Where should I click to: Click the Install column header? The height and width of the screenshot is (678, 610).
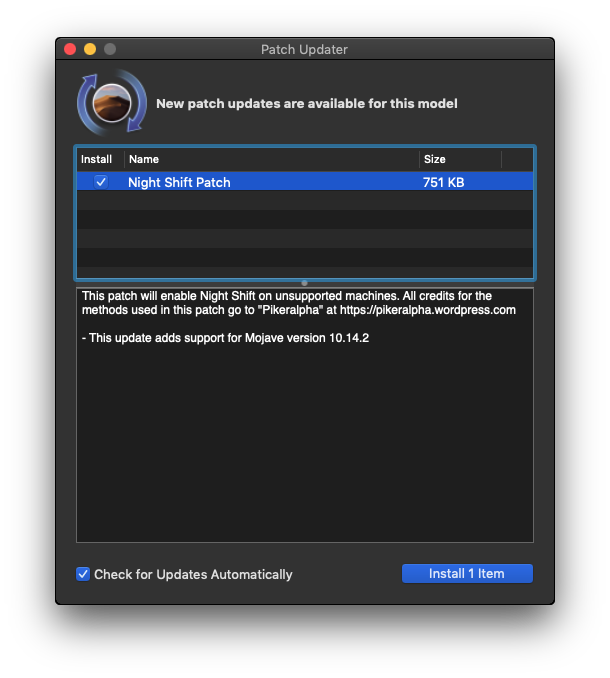100,159
